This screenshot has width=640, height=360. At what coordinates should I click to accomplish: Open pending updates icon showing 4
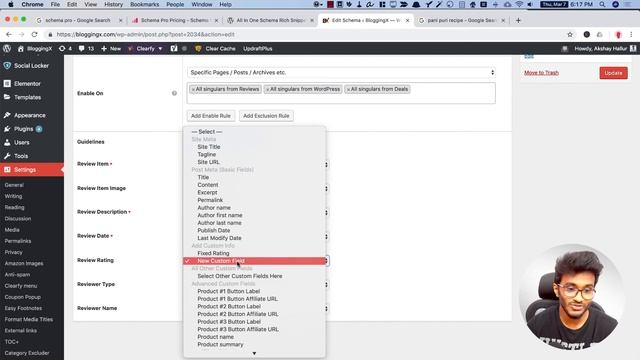click(x=62, y=49)
